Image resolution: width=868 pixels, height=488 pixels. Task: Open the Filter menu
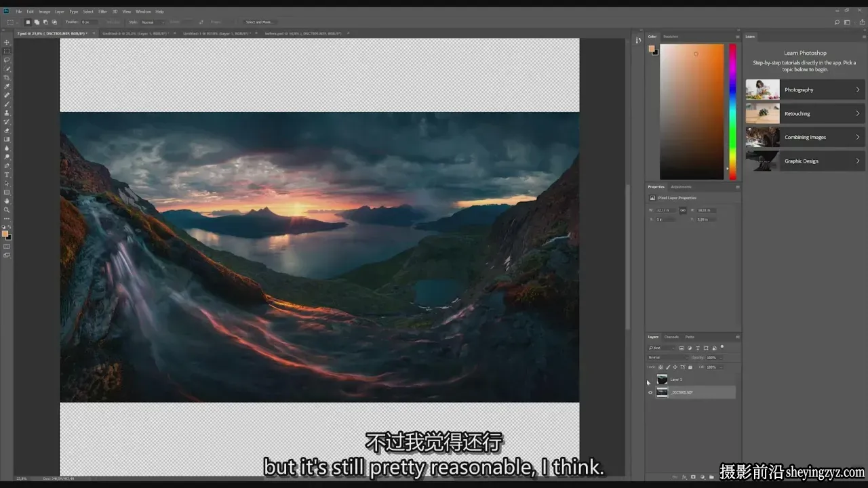(x=102, y=12)
